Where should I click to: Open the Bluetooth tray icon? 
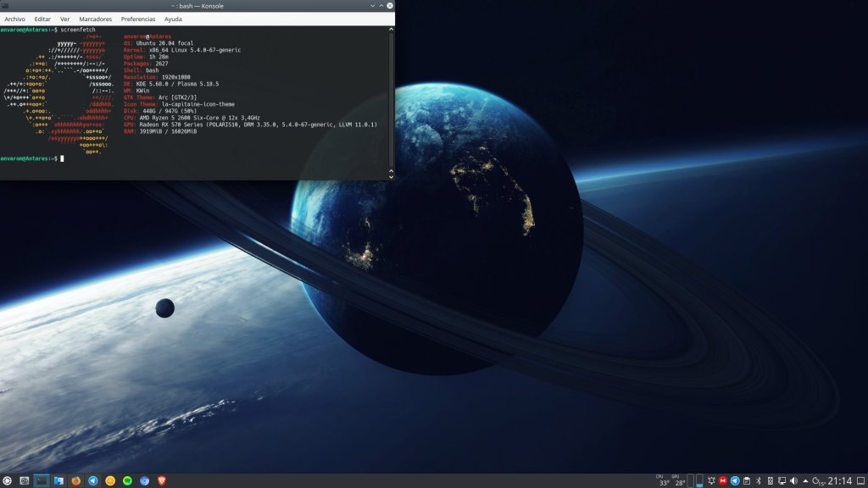click(759, 480)
